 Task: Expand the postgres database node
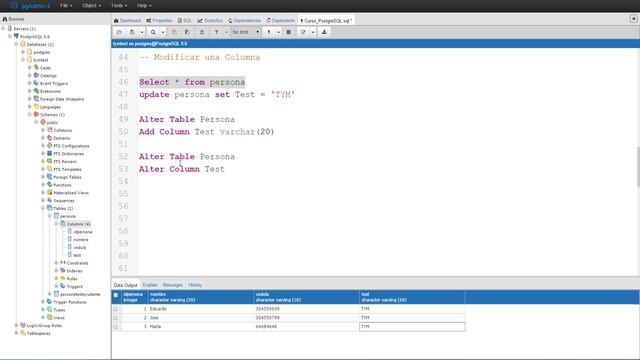click(23, 52)
